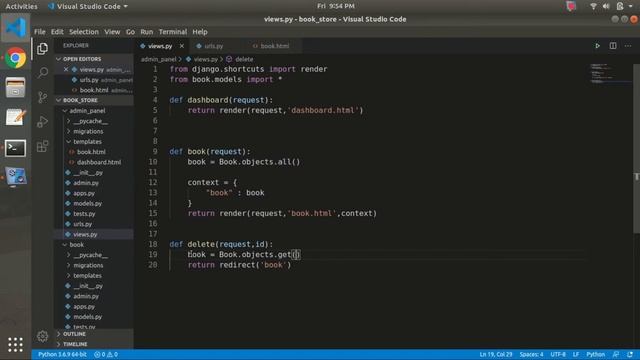The image size is (640, 360).
Task: Change end of line sequence LF
Action: 576,354
